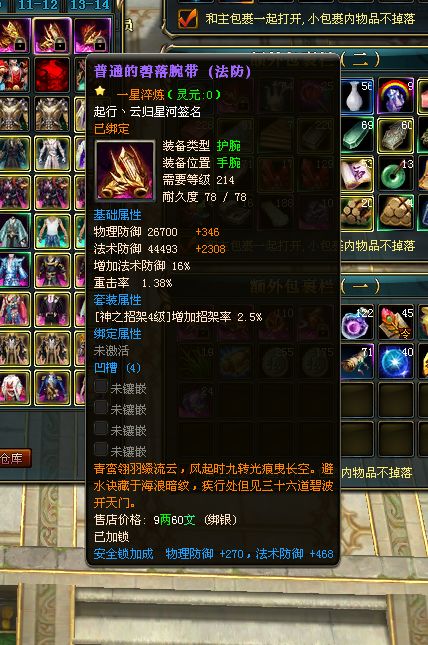The height and width of the screenshot is (645, 428).
Task: Select the blue glowing orb item
Action: pos(395,362)
